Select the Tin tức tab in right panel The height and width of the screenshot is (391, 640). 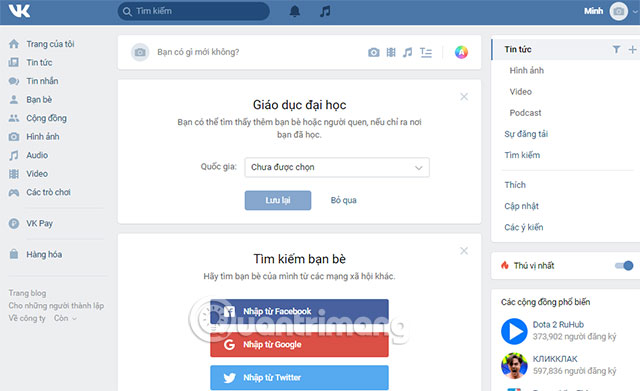tap(518, 49)
